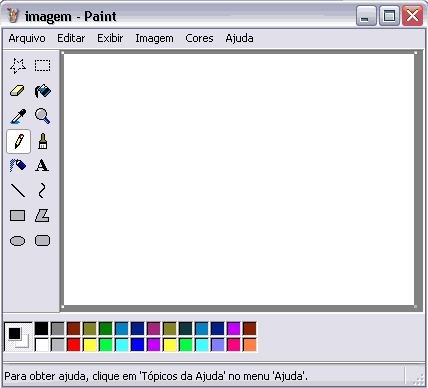Select the Polygon shape tool

click(43, 216)
